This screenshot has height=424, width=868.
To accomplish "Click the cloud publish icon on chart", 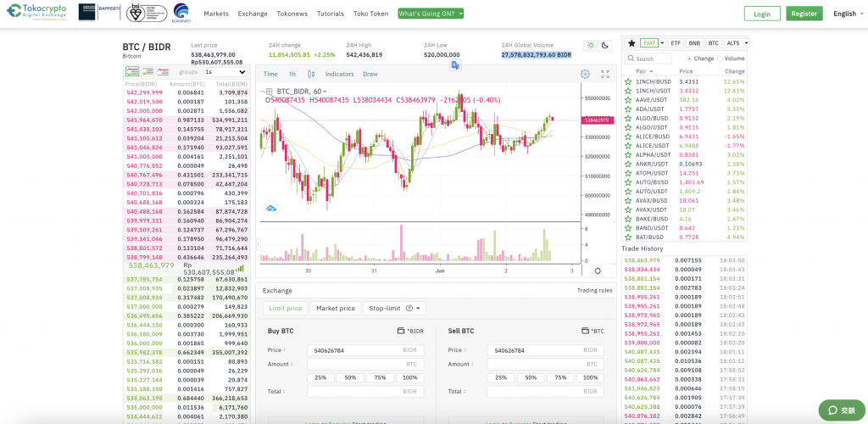I will point(271,208).
